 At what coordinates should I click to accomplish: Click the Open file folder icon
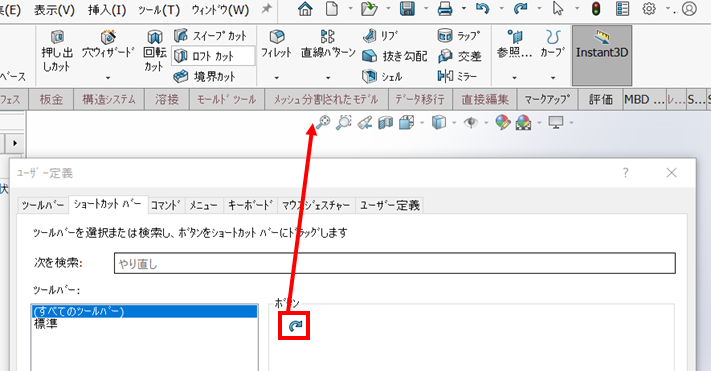[370, 9]
